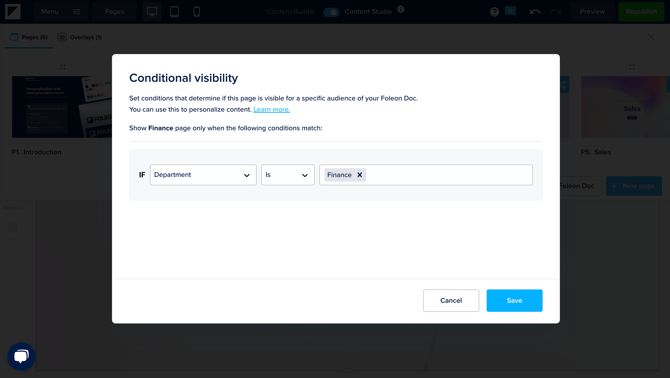
Task: Click the redo arrow icon
Action: [555, 12]
